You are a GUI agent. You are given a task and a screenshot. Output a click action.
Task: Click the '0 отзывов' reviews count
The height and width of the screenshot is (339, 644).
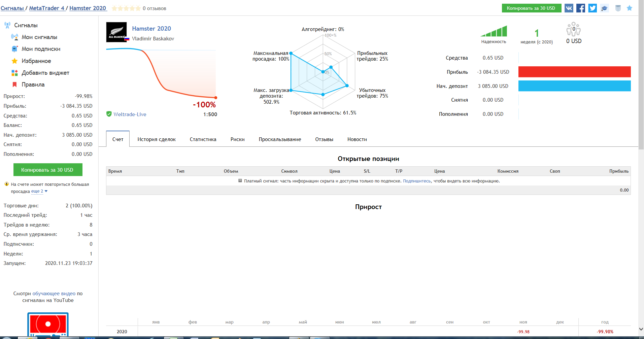point(154,8)
